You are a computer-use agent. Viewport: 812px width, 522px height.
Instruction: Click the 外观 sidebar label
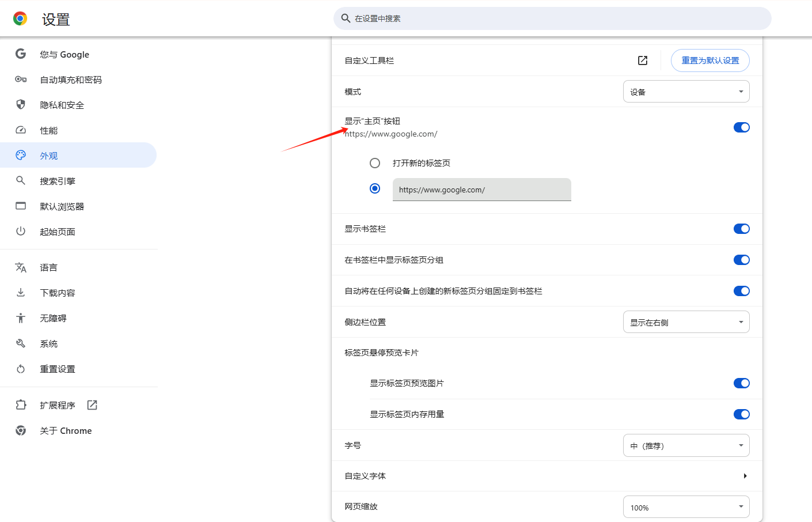click(49, 156)
